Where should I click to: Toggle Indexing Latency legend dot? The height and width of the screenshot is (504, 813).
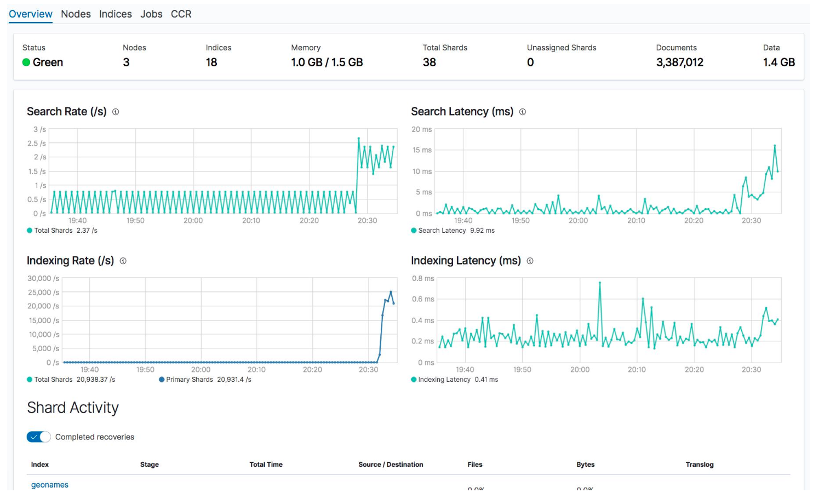[414, 380]
